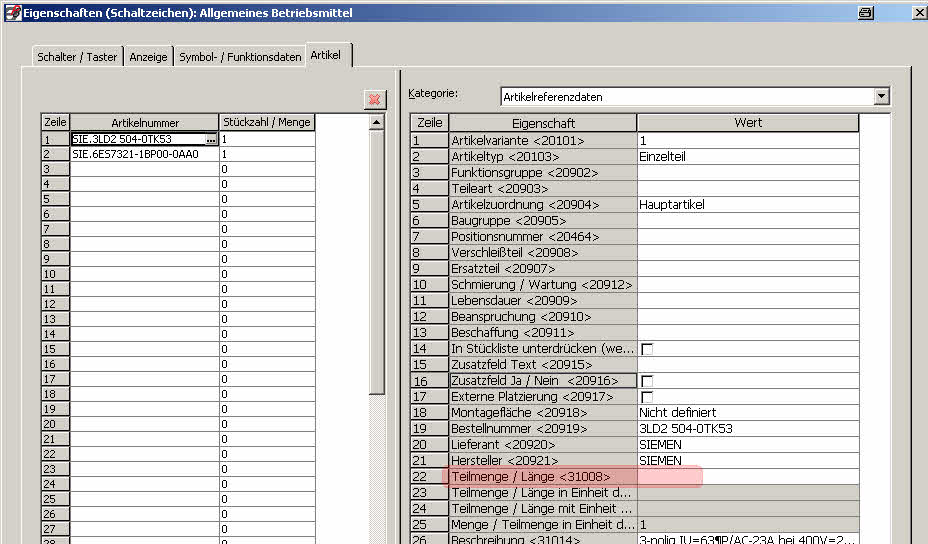Click row number 10 in article list
This screenshot has height=544, width=928.
(x=55, y=274)
